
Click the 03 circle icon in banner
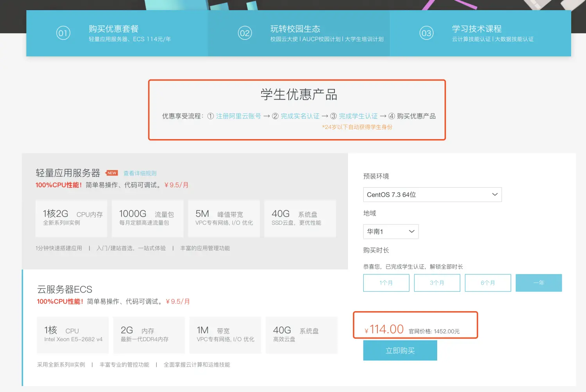427,33
